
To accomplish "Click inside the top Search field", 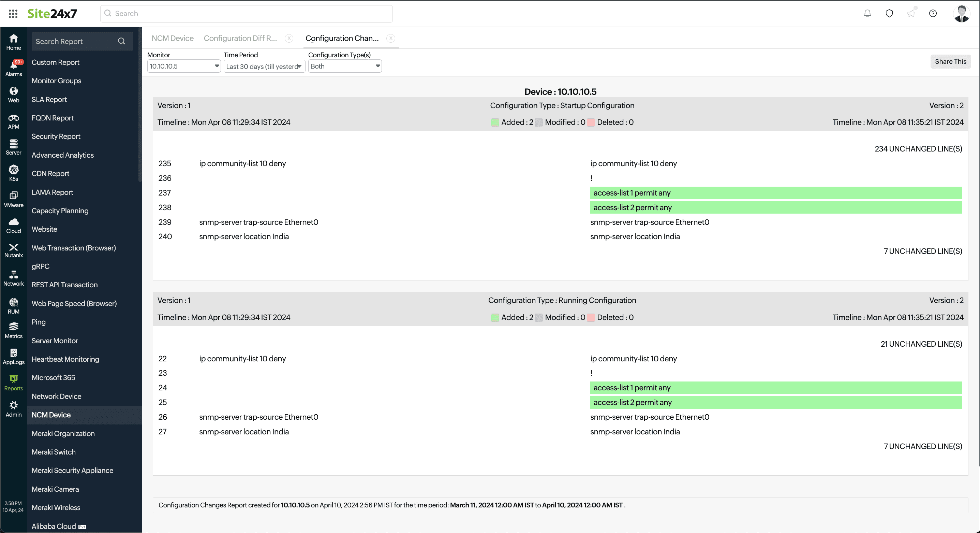I will [x=246, y=13].
